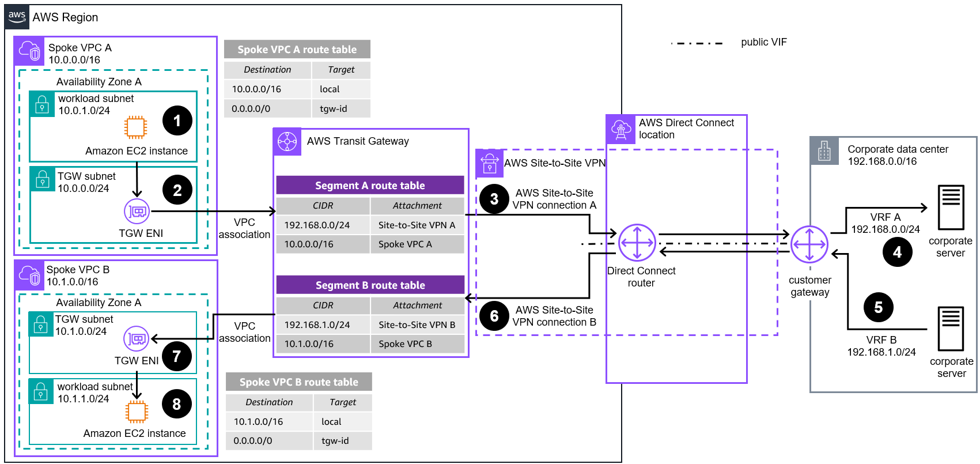Click the workload subnet 10.1.1.0/24 lock icon
Image resolution: width=980 pixels, height=464 pixels.
click(x=41, y=392)
